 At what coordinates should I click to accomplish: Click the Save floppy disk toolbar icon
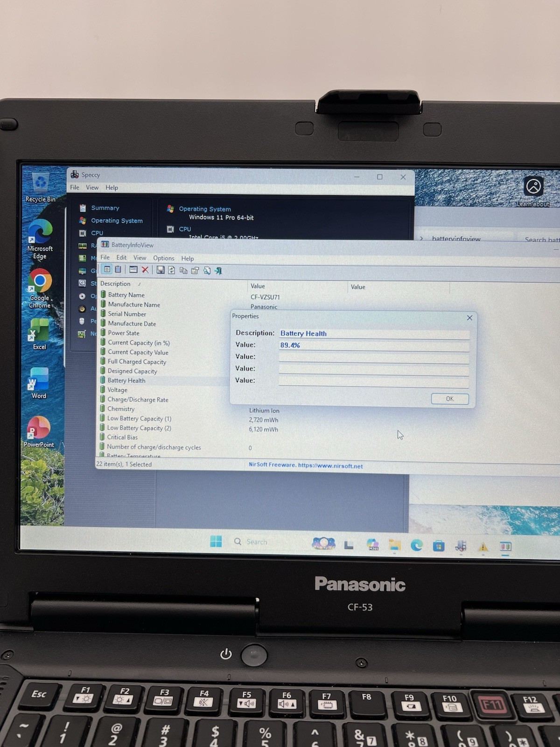[x=161, y=270]
